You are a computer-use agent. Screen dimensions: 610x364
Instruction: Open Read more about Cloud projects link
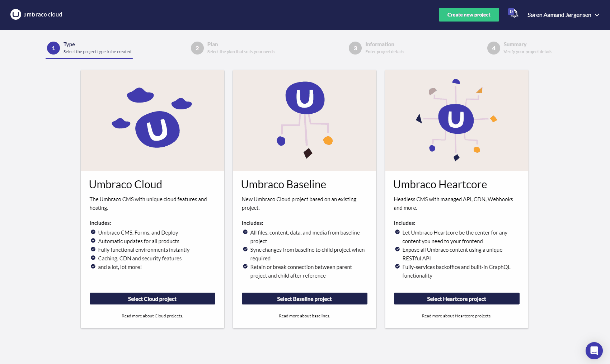point(152,316)
